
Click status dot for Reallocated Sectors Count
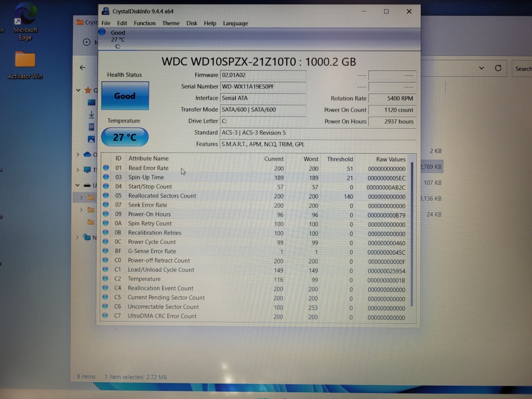(106, 196)
